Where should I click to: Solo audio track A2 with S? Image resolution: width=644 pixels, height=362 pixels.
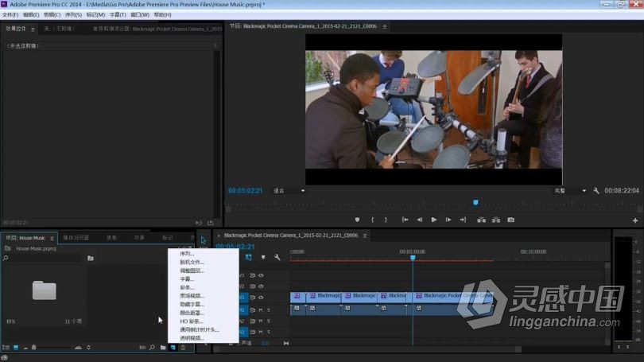(269, 321)
